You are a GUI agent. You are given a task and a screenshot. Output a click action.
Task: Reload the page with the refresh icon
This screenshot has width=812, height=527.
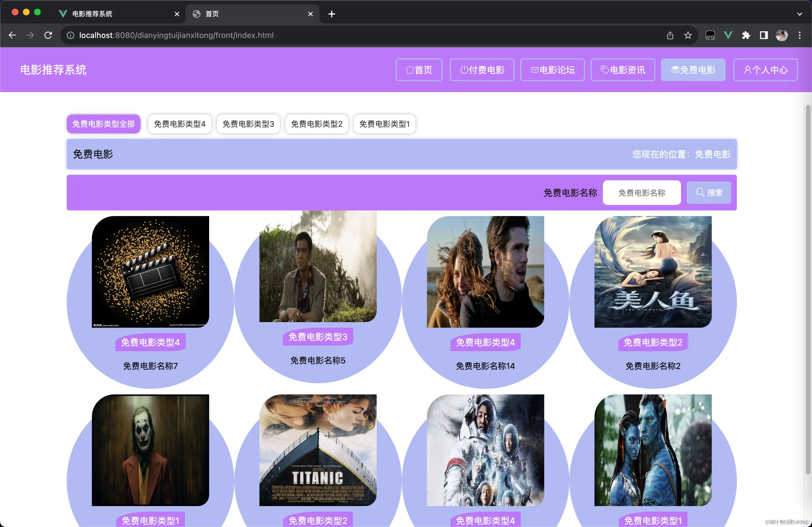[48, 35]
